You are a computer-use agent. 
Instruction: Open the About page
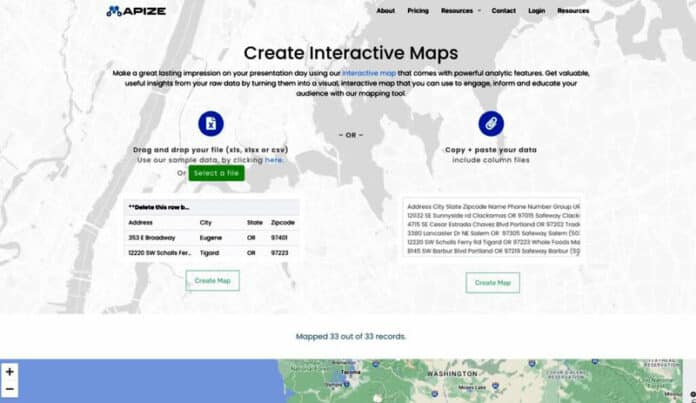[385, 11]
